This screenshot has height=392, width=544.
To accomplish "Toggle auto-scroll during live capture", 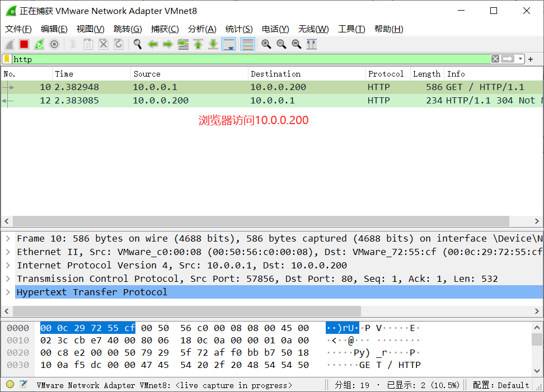I will pos(229,44).
